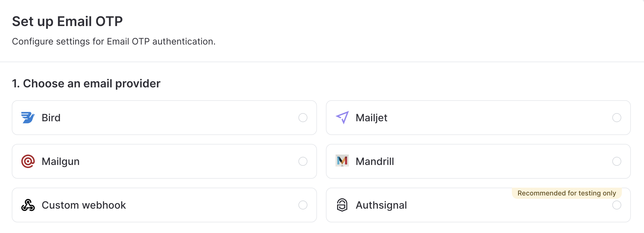Select the Custom webhook radio button
Screen dimensions: 644x233
click(303, 205)
